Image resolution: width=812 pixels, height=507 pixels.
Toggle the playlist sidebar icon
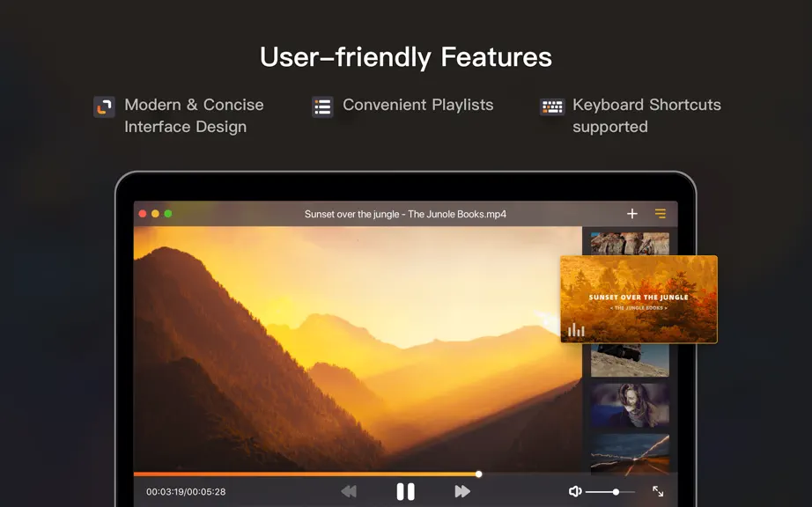(x=661, y=214)
